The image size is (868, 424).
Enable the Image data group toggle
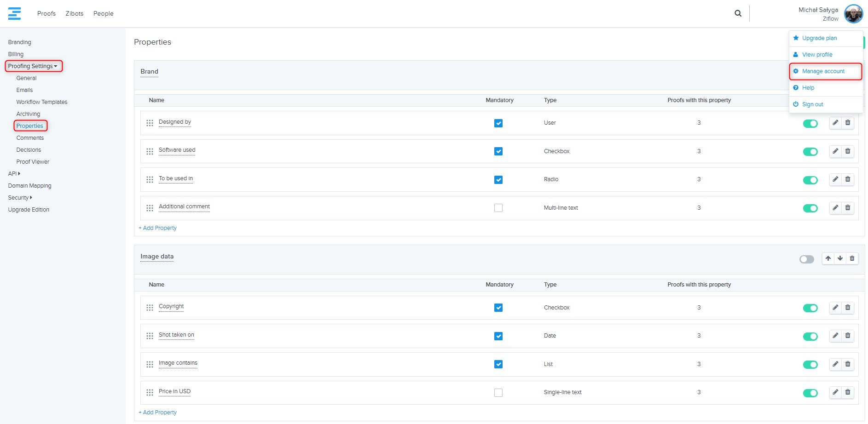[806, 259]
